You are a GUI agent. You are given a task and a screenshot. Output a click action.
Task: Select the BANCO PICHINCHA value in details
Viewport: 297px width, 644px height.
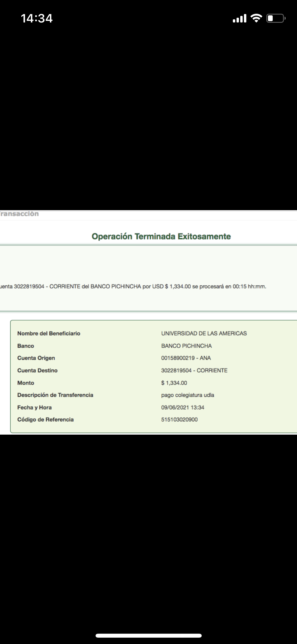pyautogui.click(x=186, y=346)
